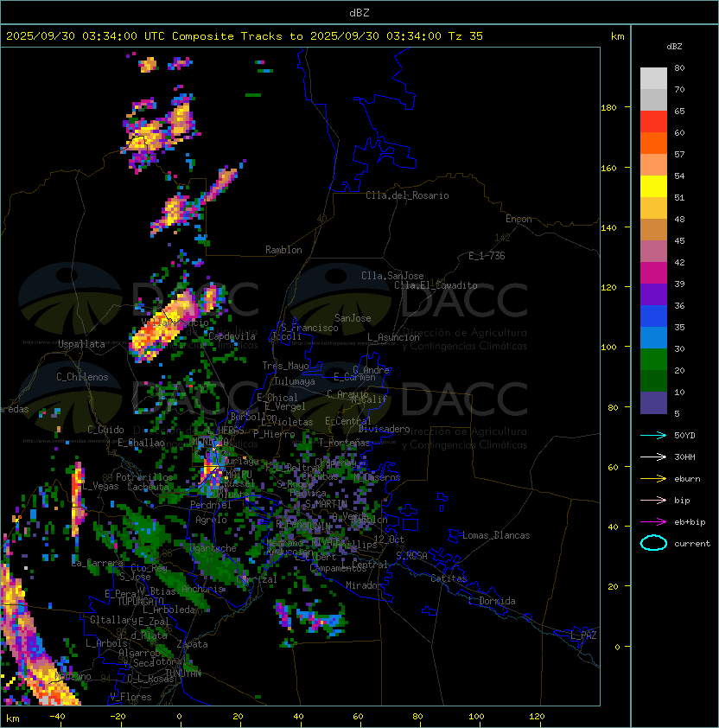The width and height of the screenshot is (719, 728).
Task: Click the yellow eburn arrow in legend
Action: pyautogui.click(x=653, y=479)
